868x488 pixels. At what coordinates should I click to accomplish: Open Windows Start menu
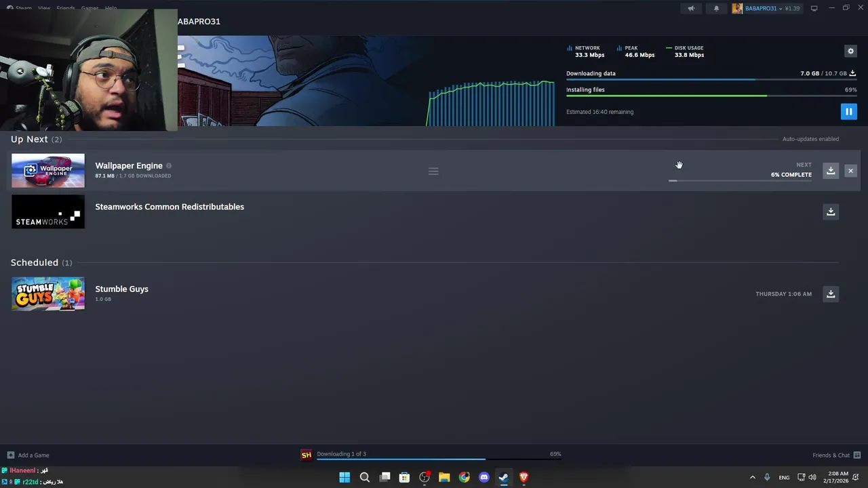[x=344, y=477]
